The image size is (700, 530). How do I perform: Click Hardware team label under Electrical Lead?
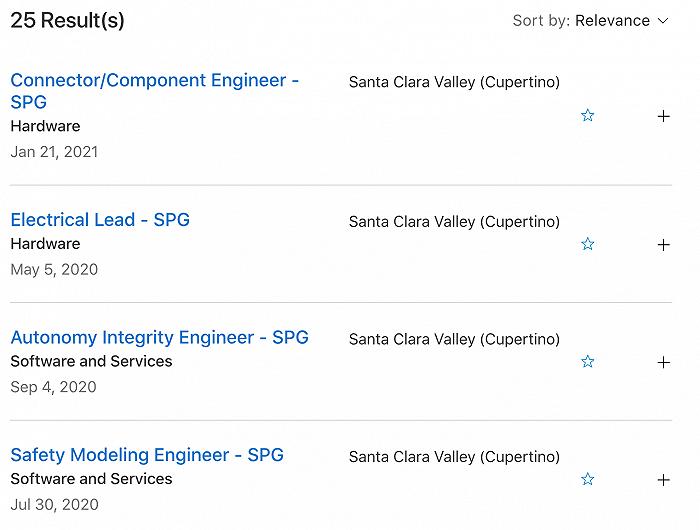click(45, 244)
